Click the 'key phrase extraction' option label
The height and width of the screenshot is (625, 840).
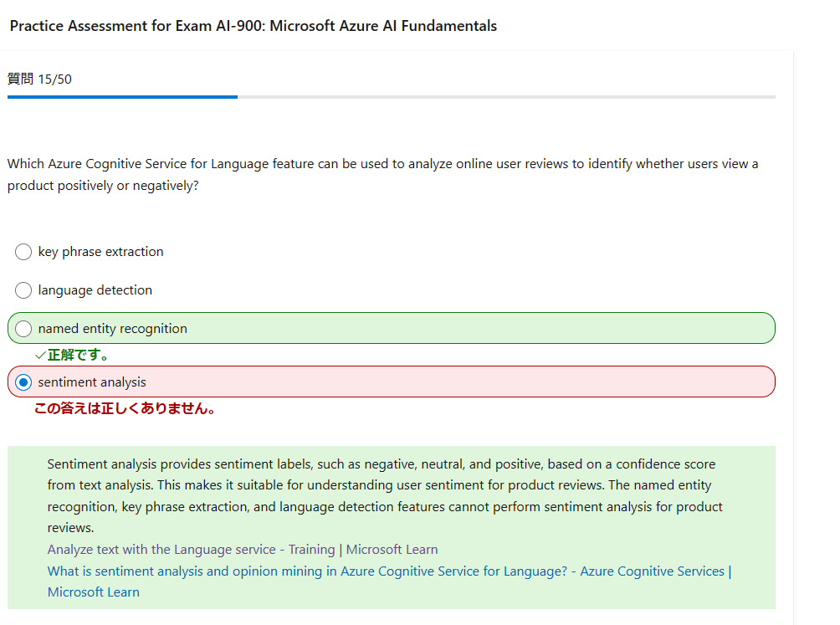[100, 252]
